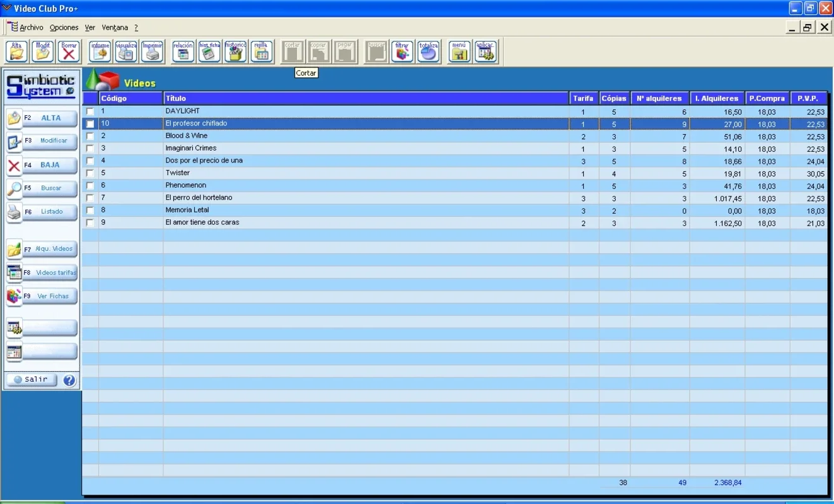834x504 pixels.
Task: Click the pegar toolbar icon
Action: 345,52
